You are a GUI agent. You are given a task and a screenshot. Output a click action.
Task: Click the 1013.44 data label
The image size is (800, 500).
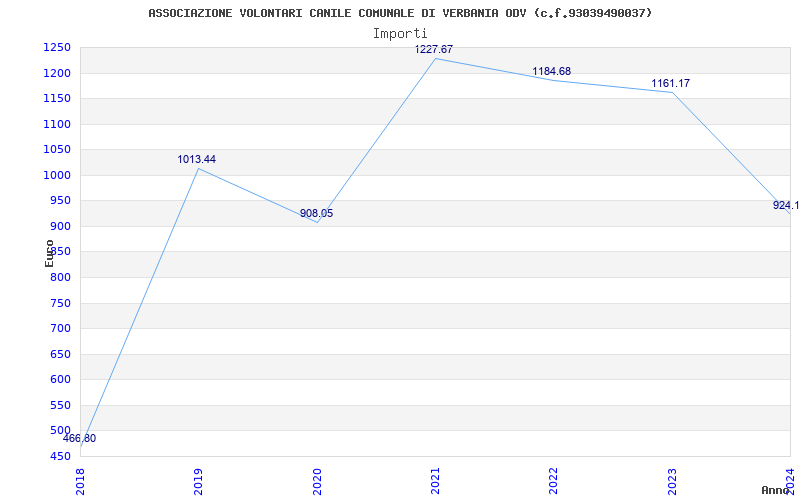pos(196,159)
